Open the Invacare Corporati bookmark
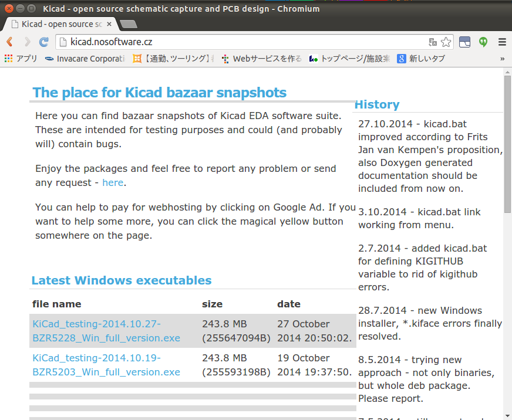This screenshot has width=512, height=420. click(85, 59)
